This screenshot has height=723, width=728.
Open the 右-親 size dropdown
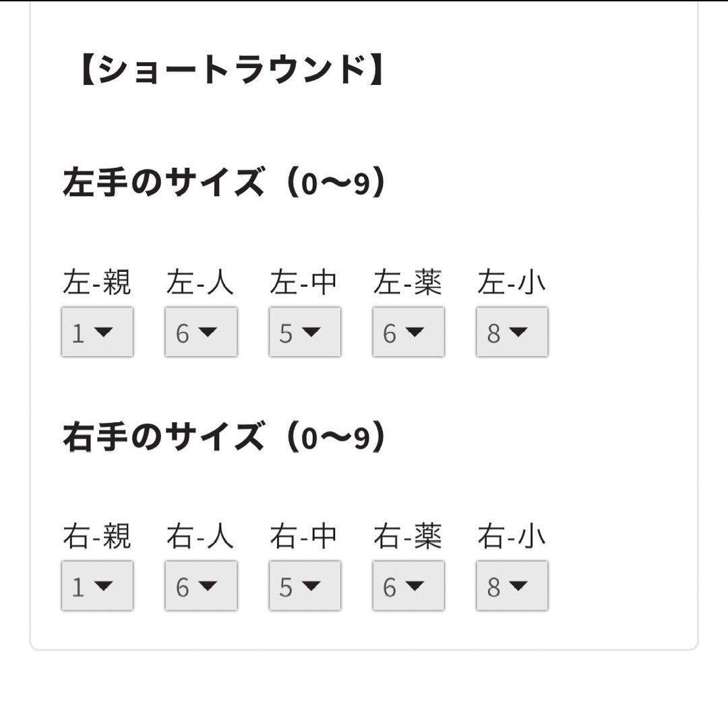pyautogui.click(x=96, y=586)
